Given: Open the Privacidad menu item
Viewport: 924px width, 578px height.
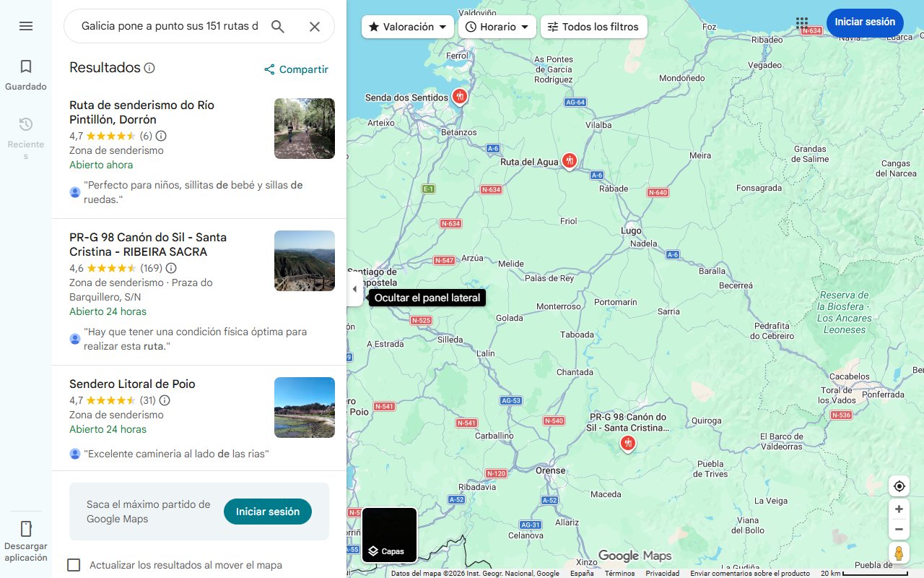Looking at the screenshot, I should point(663,572).
